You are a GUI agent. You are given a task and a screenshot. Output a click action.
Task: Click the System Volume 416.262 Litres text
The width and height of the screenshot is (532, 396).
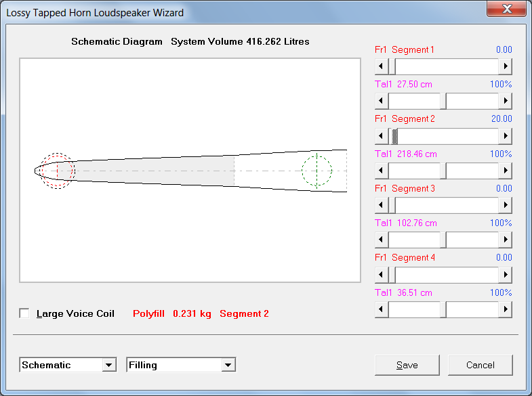(240, 41)
